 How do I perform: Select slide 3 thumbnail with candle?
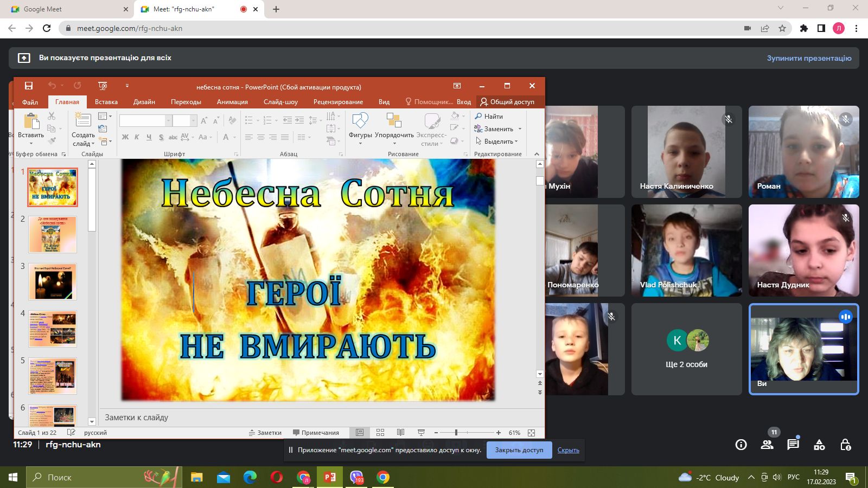(53, 281)
